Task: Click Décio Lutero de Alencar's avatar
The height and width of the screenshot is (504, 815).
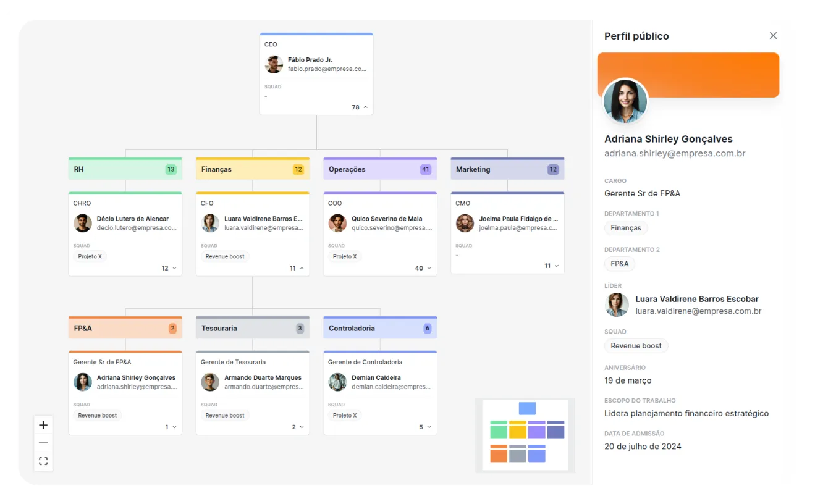Action: (83, 223)
